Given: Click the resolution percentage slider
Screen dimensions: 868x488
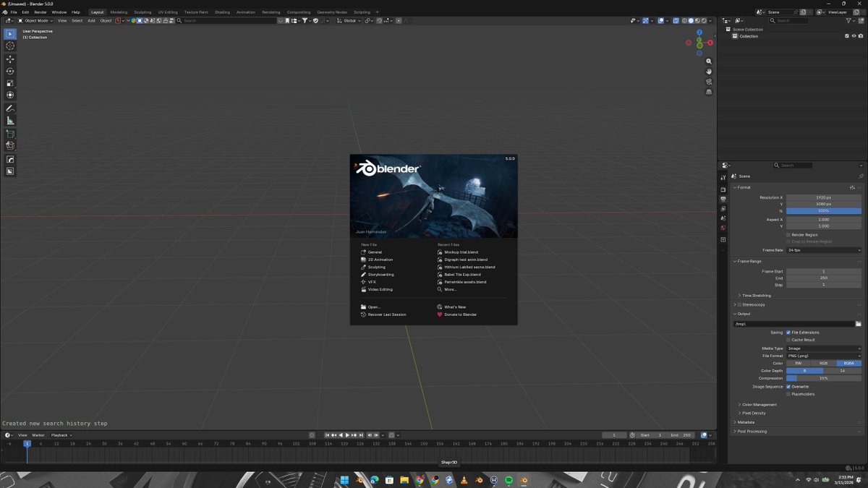Looking at the screenshot, I should coord(824,210).
